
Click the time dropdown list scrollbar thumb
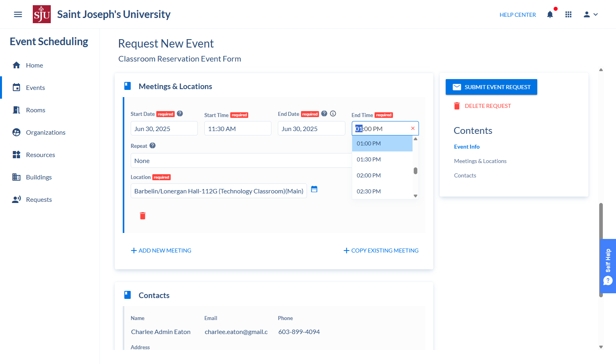(x=415, y=171)
